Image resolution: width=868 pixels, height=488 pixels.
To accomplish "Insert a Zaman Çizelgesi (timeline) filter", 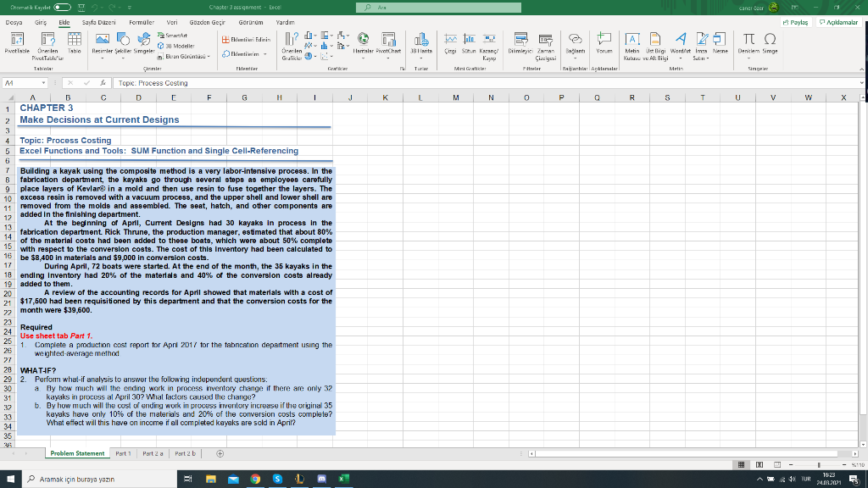I will click(x=546, y=46).
